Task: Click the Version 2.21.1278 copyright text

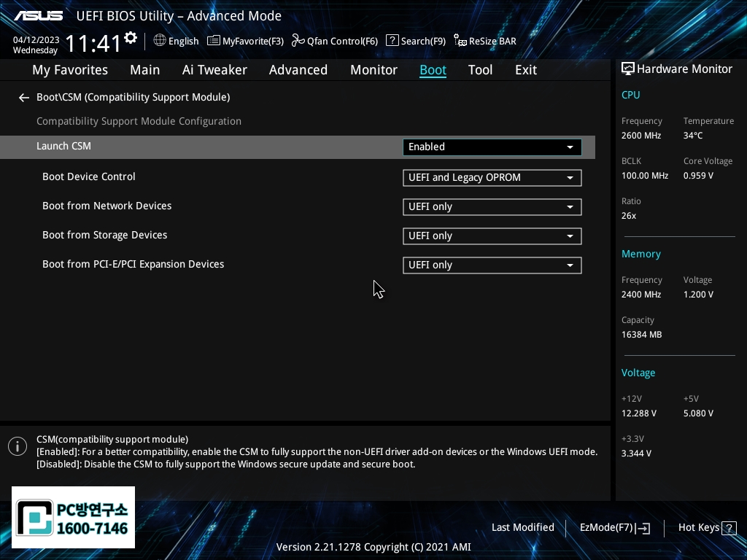Action: (x=373, y=547)
